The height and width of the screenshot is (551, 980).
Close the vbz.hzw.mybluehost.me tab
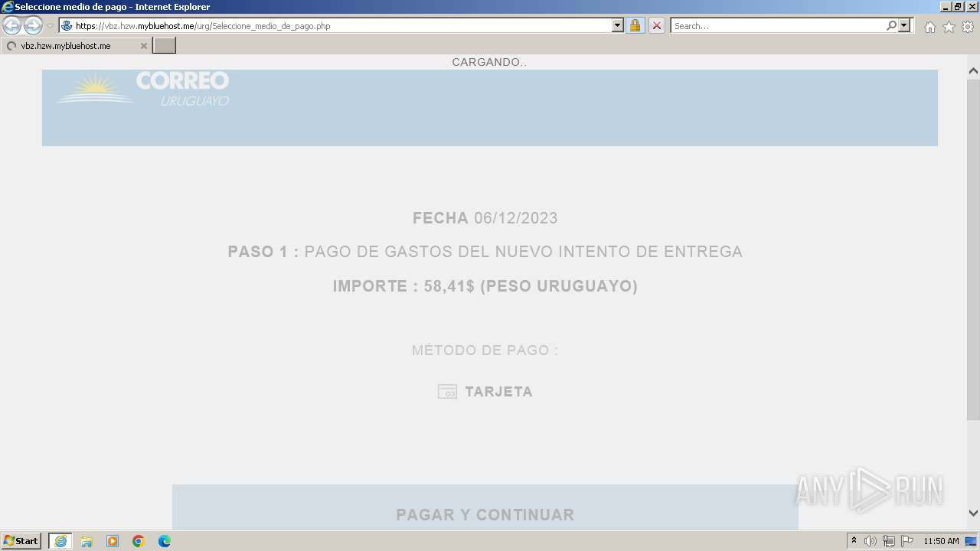pos(143,46)
